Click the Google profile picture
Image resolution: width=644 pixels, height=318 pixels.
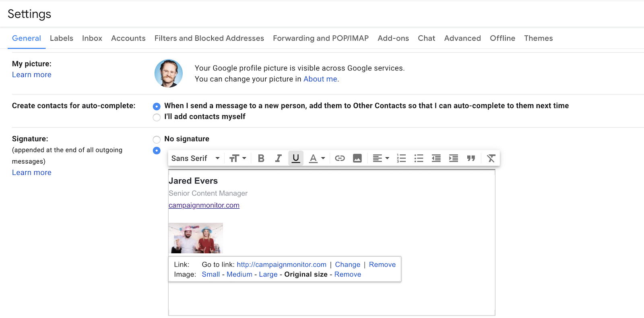[x=169, y=74]
